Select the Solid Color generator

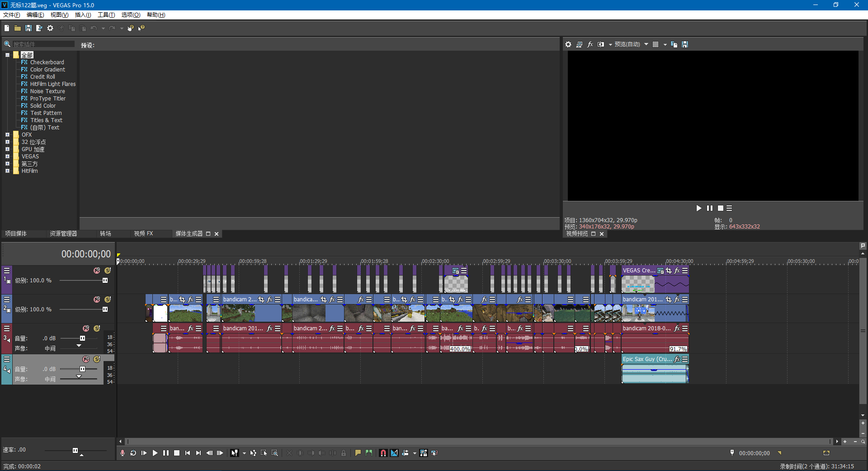point(43,106)
